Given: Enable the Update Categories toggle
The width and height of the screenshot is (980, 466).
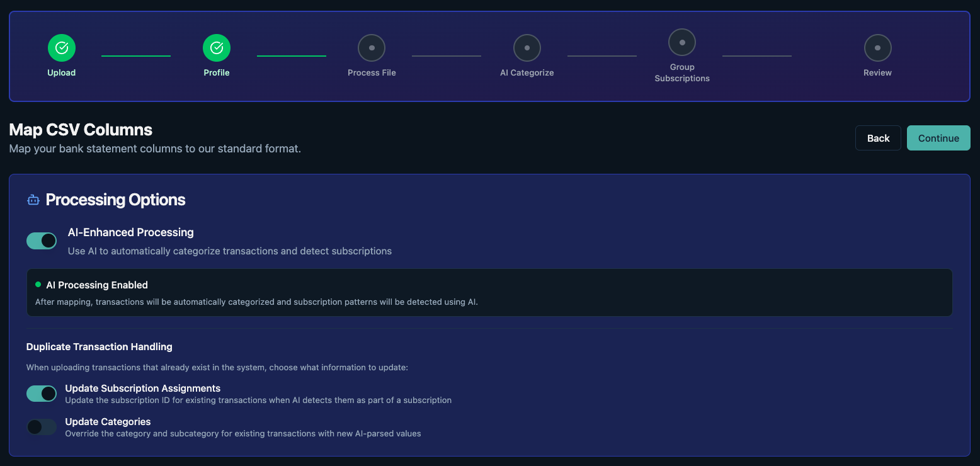Looking at the screenshot, I should point(41,427).
